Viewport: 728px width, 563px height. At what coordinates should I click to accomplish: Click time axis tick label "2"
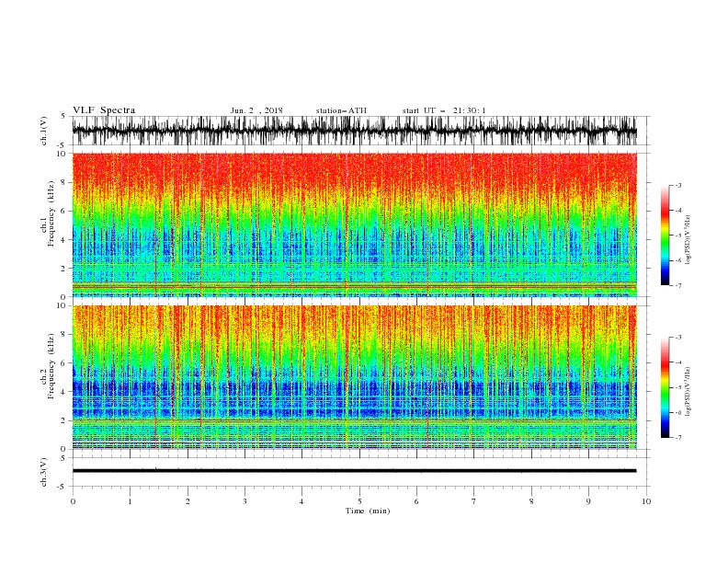point(188,501)
